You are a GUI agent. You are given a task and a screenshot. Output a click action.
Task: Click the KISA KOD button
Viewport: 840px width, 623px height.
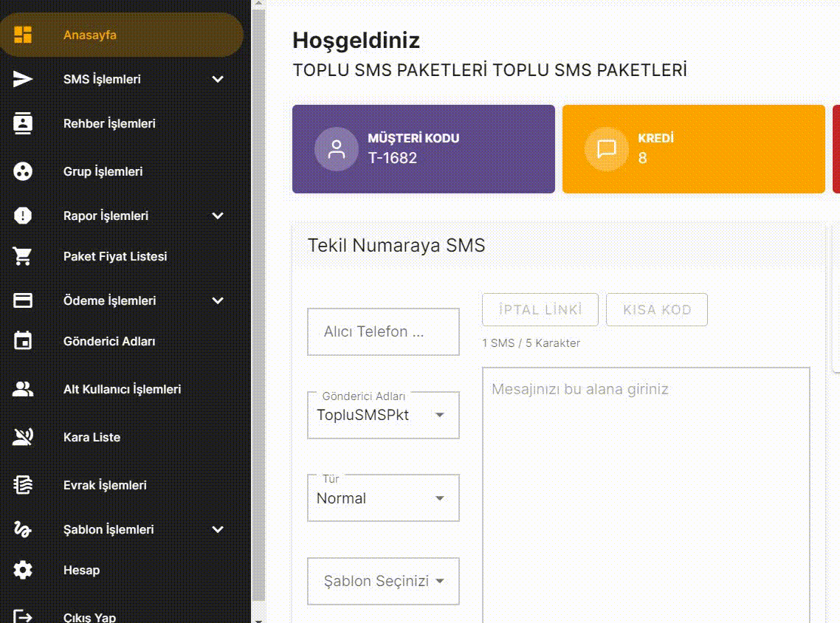coord(657,309)
